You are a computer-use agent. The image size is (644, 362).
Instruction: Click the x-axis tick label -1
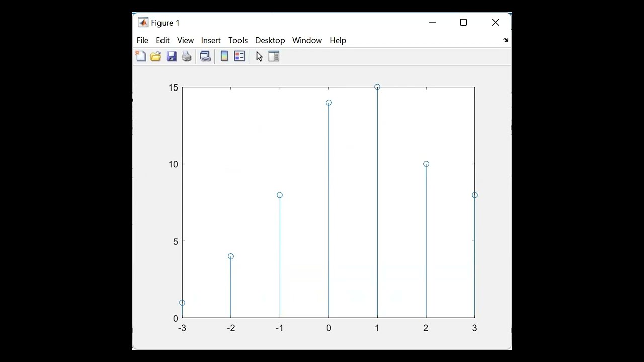[279, 328]
